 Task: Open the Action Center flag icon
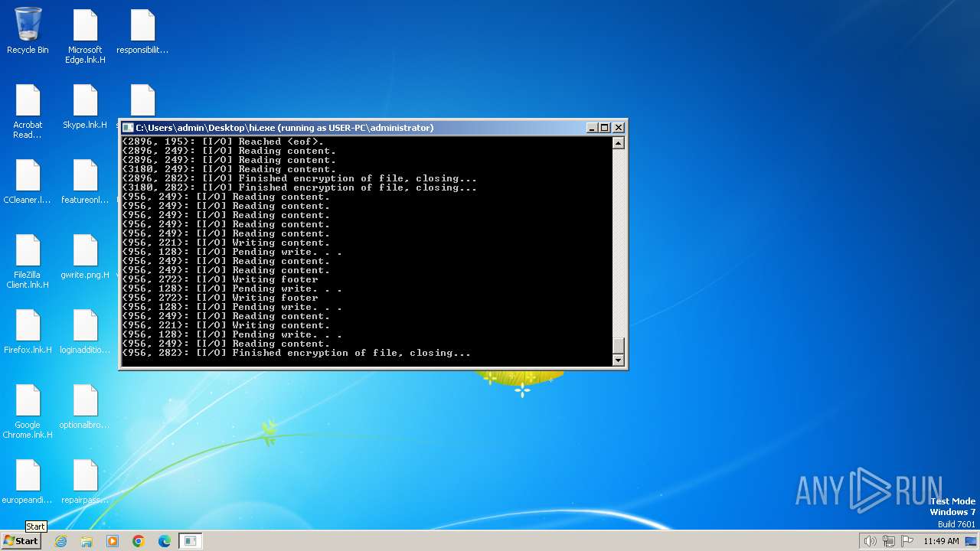[x=907, y=541]
